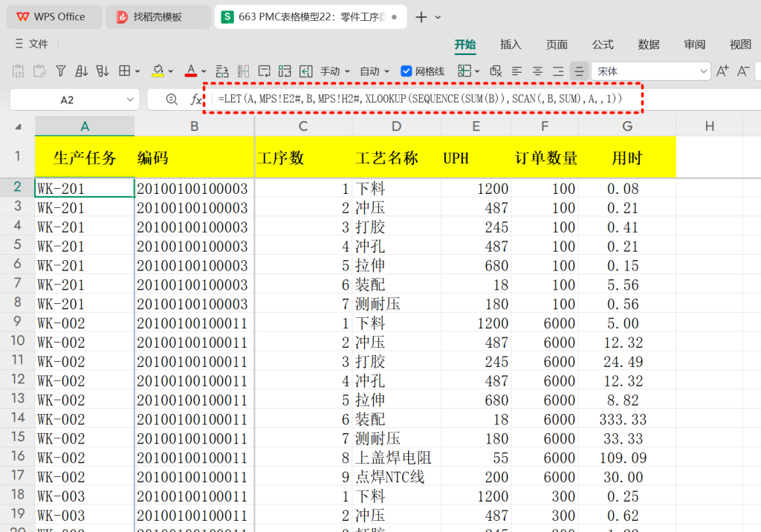Screen dimensions: 761x532
Task: Click the fx insert function icon
Action: 195,100
